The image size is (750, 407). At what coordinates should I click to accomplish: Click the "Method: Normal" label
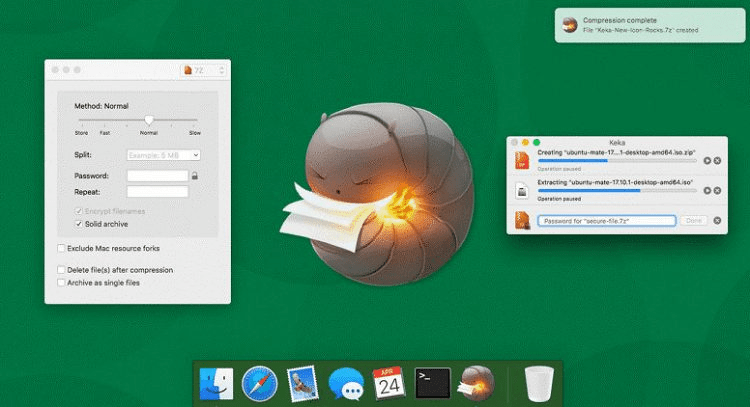(x=101, y=106)
